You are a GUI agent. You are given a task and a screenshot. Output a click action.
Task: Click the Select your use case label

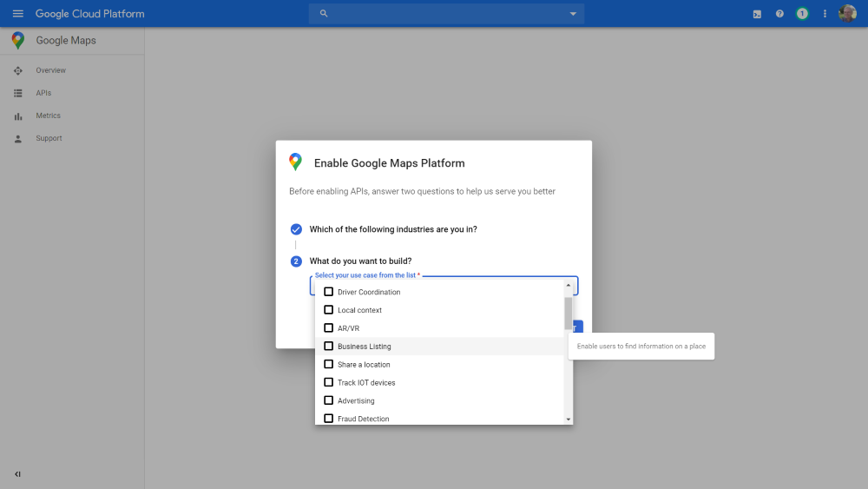(365, 275)
